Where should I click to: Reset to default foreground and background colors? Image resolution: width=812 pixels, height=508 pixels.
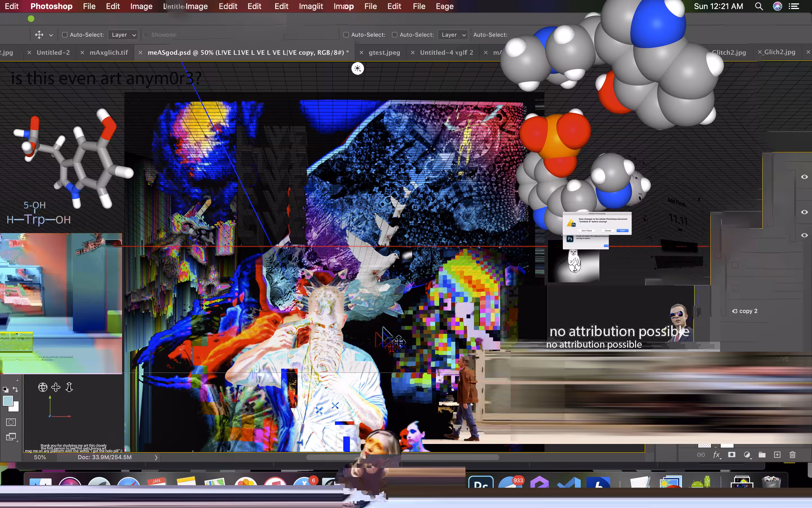[x=5, y=389]
